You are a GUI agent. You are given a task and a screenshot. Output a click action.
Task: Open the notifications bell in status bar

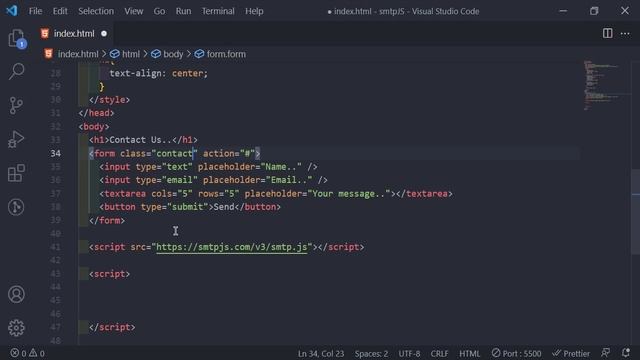click(x=626, y=353)
